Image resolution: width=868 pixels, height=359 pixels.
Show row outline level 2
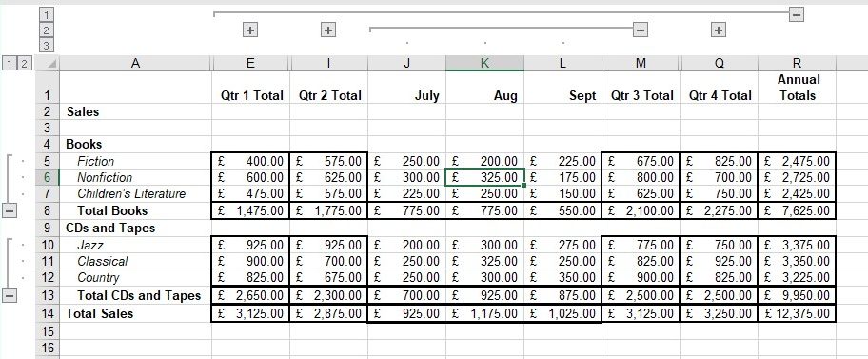[24, 63]
